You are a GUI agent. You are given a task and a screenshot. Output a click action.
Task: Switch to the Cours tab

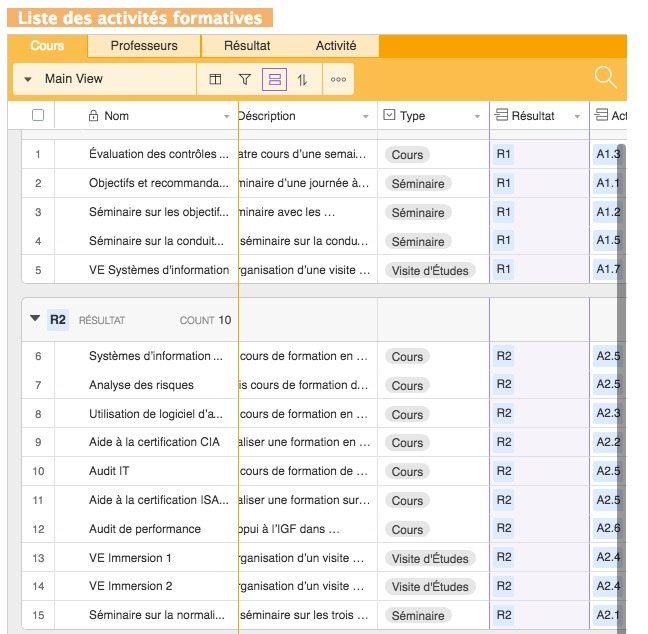coord(47,45)
